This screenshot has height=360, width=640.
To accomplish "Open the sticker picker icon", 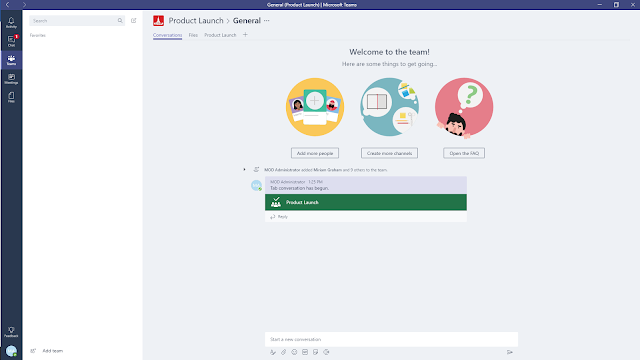I will 316,352.
